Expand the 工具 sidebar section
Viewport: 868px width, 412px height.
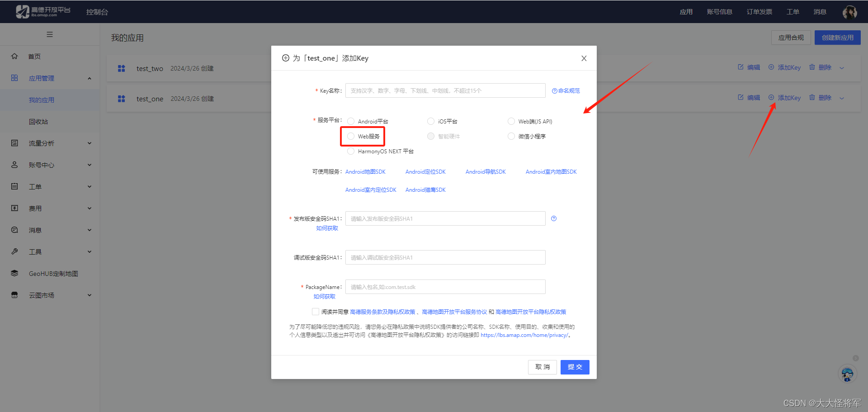pyautogui.click(x=90, y=252)
